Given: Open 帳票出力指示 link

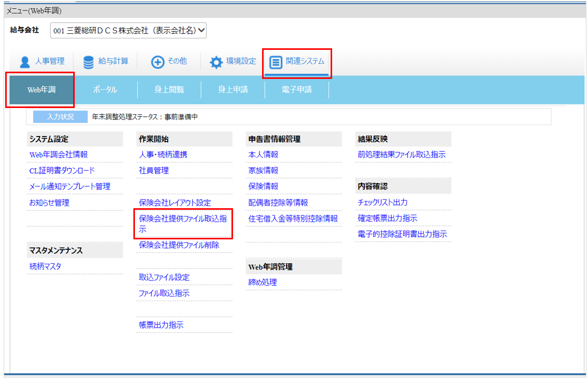Looking at the screenshot, I should (x=161, y=325).
